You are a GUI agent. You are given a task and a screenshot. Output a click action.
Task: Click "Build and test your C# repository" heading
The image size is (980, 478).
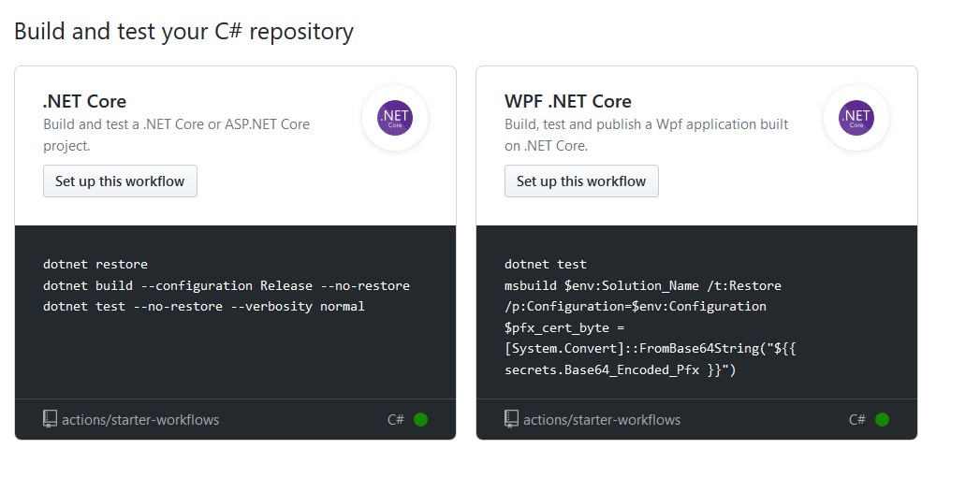(183, 31)
